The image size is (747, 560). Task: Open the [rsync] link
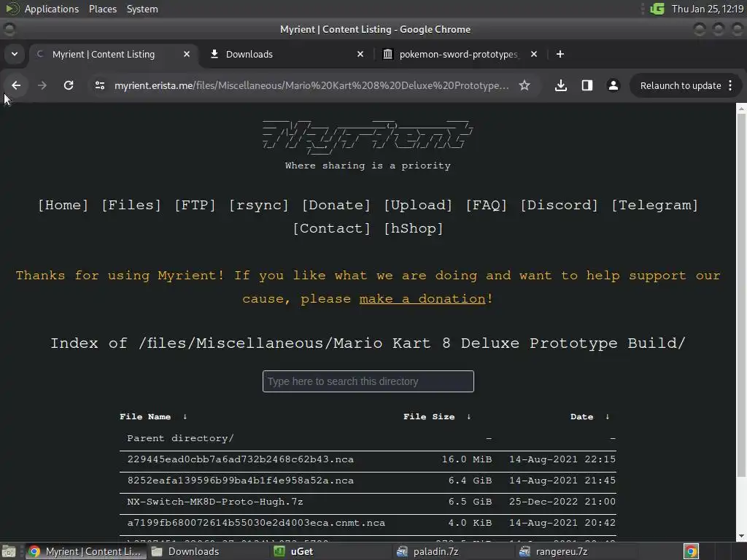(259, 205)
